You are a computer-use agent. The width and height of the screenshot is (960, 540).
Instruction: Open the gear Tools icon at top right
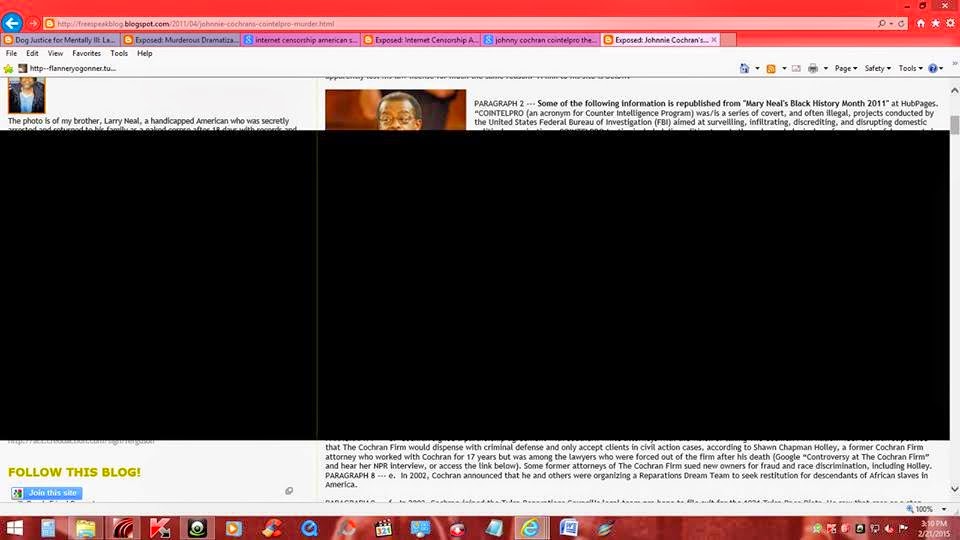(950, 23)
